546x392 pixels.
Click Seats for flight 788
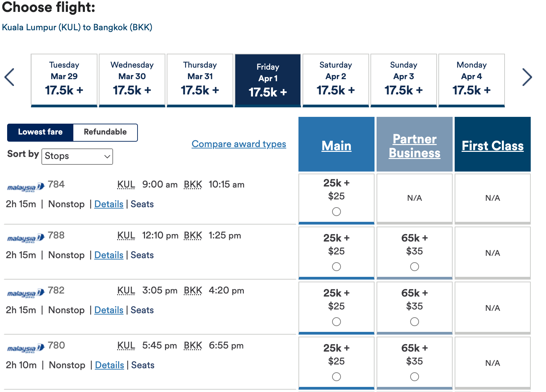coord(142,255)
